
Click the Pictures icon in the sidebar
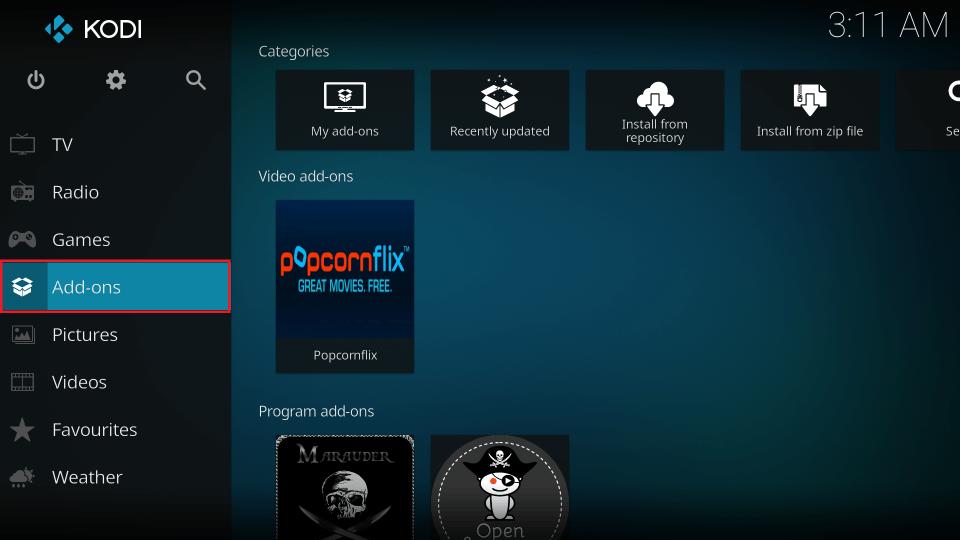pos(23,334)
